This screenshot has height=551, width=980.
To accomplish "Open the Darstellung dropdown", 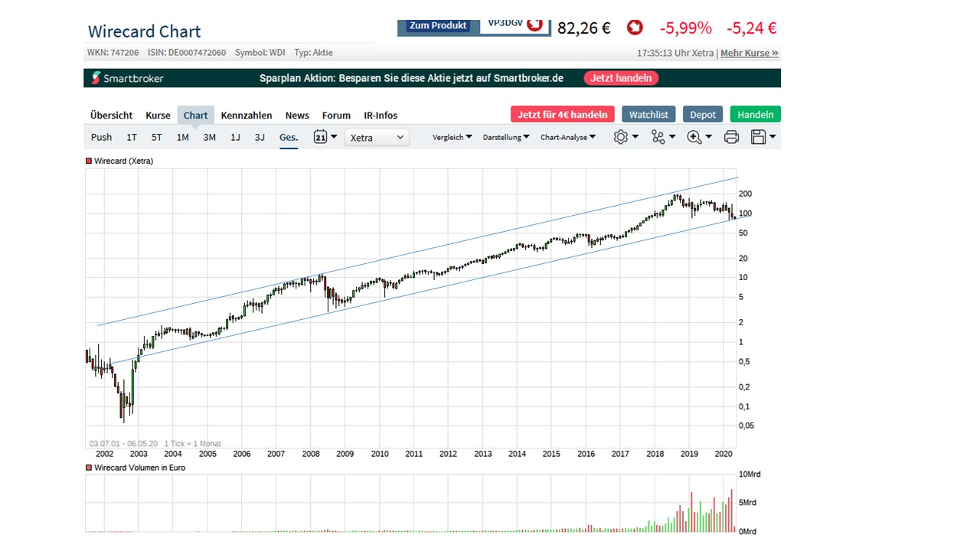I will tap(506, 137).
